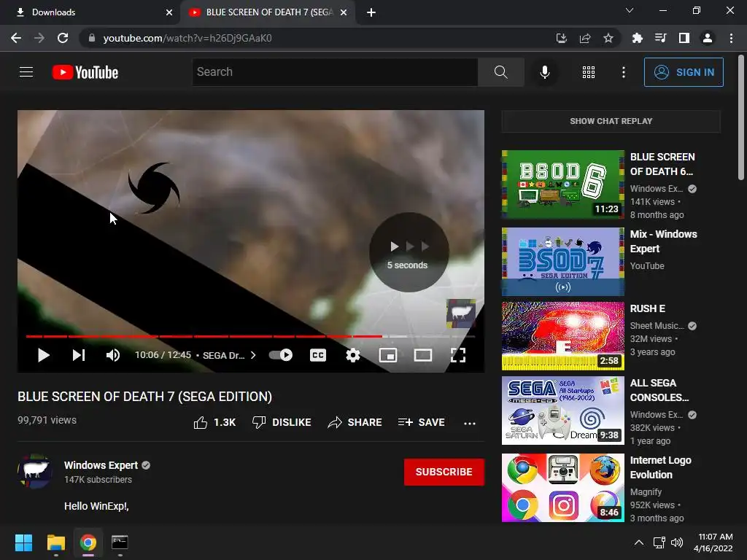Click the Chrome taskbar icon
This screenshot has width=747, height=560.
pos(88,542)
